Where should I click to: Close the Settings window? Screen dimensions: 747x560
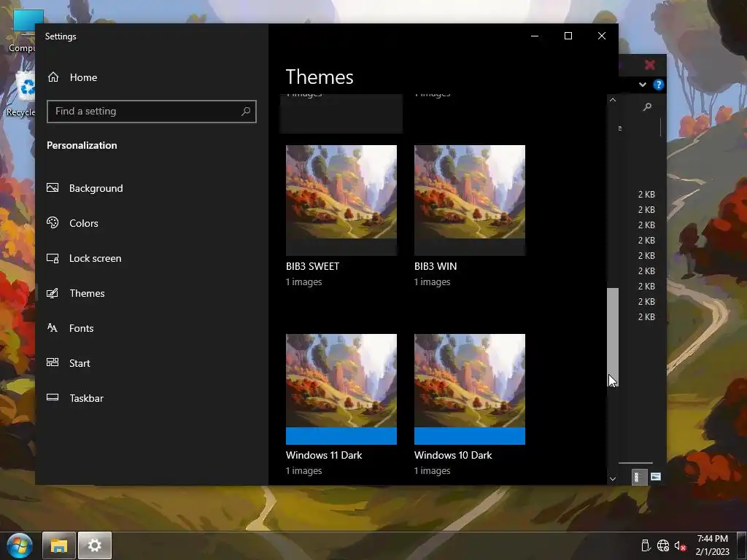point(602,36)
